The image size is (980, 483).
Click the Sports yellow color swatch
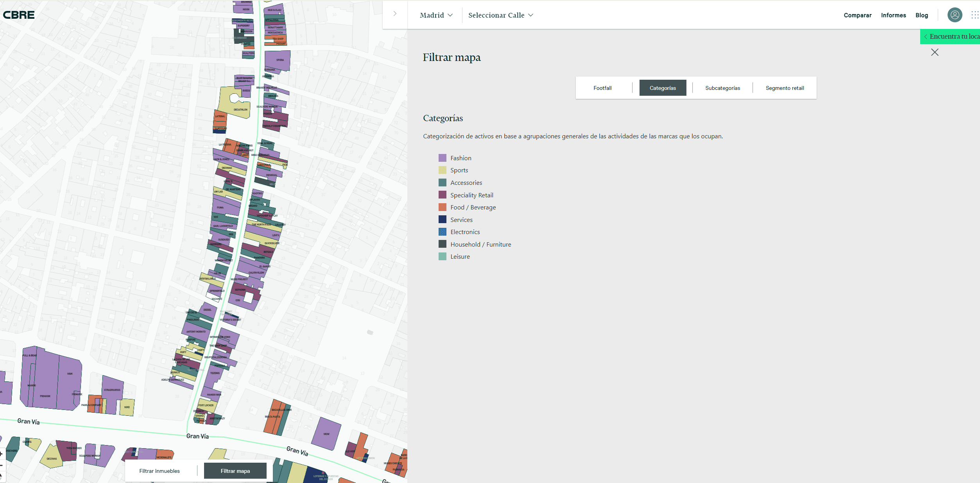[442, 170]
